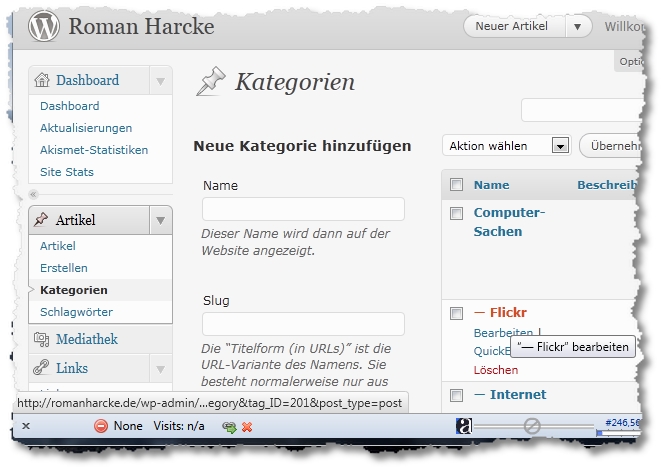661x467 pixels.
Task: Open the Links menu heading
Action: point(72,368)
